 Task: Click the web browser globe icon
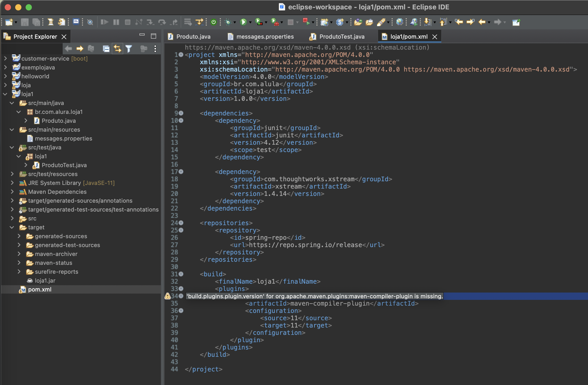pyautogui.click(x=399, y=22)
